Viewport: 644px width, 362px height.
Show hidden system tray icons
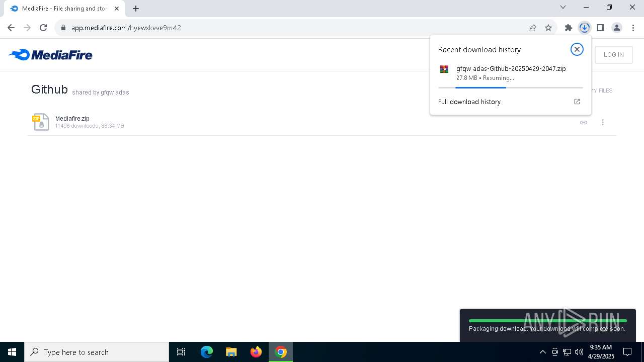point(542,352)
